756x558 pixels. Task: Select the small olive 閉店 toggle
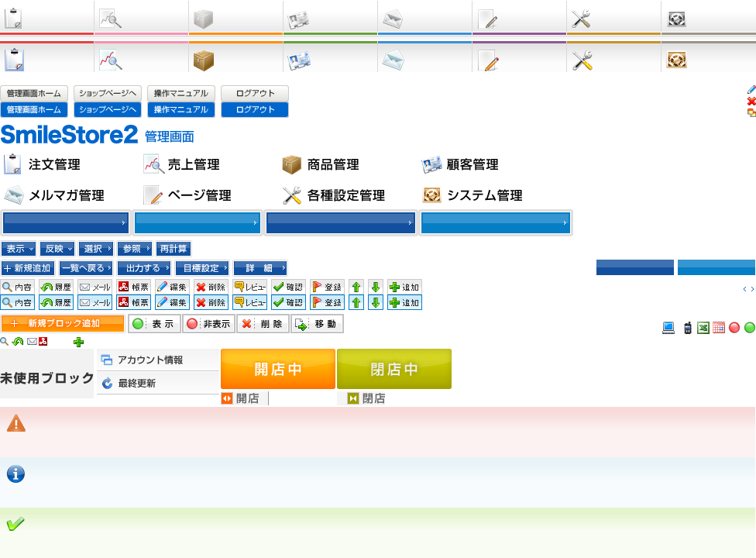coord(366,398)
